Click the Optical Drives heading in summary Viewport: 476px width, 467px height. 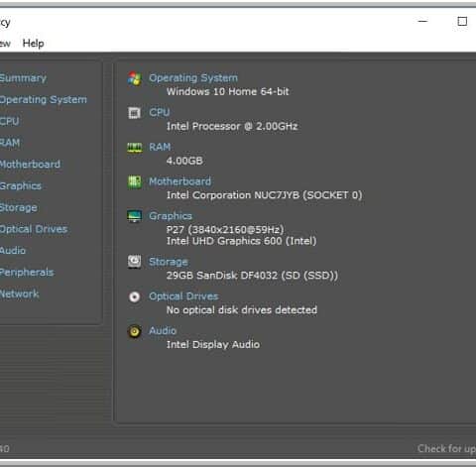coord(183,296)
